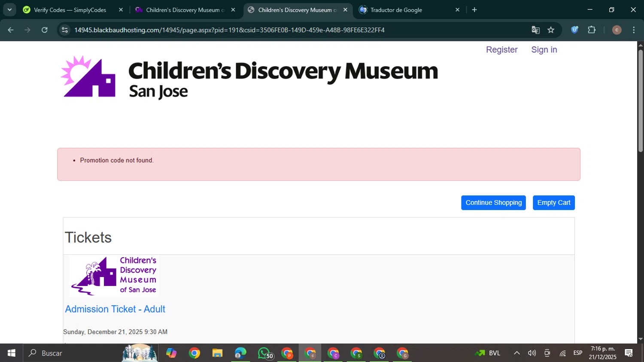The height and width of the screenshot is (362, 644).
Task: Click the Google Translate icon in address bar
Action: click(535, 30)
